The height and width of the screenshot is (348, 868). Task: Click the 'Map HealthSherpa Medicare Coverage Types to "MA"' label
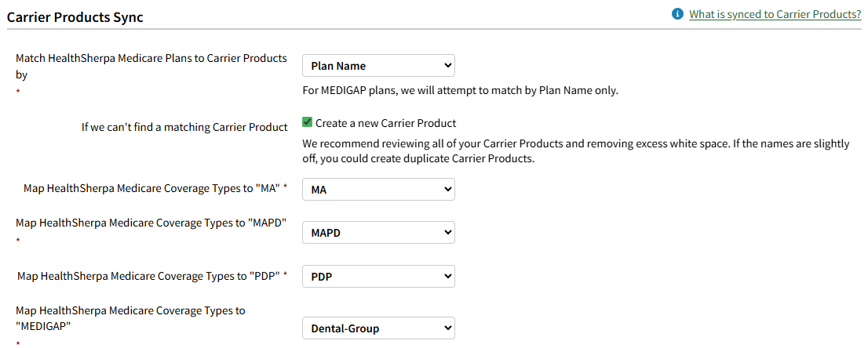152,188
